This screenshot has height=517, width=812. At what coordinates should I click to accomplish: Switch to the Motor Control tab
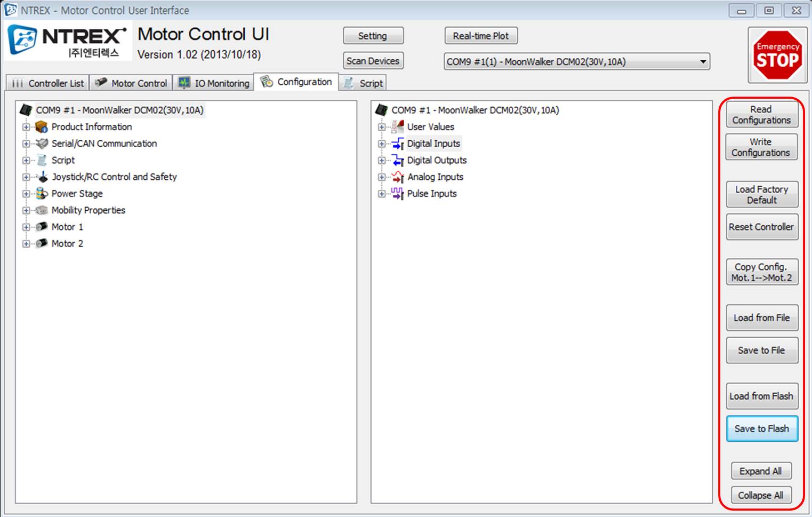(131, 83)
